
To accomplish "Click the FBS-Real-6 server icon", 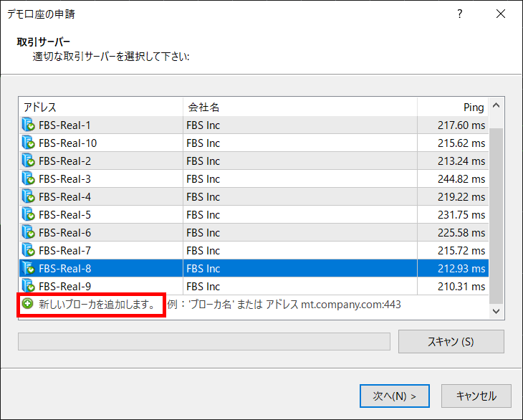I will pos(29,232).
